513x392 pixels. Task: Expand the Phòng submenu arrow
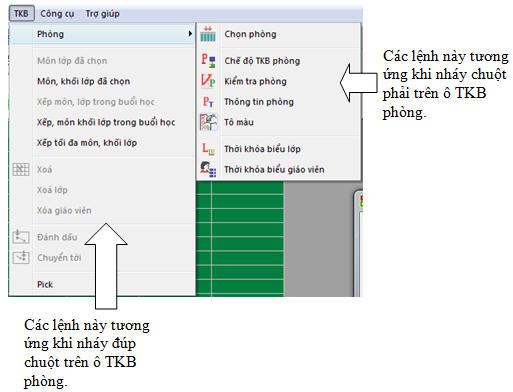(x=190, y=34)
